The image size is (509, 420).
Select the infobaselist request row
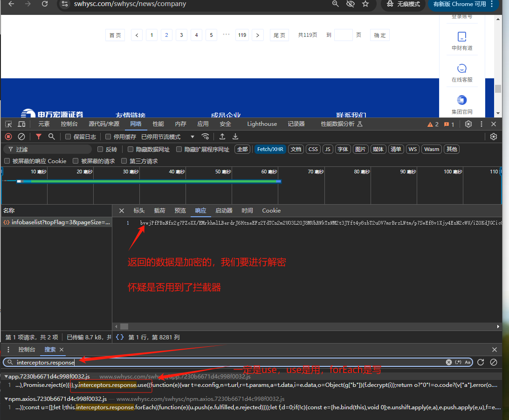coord(56,222)
